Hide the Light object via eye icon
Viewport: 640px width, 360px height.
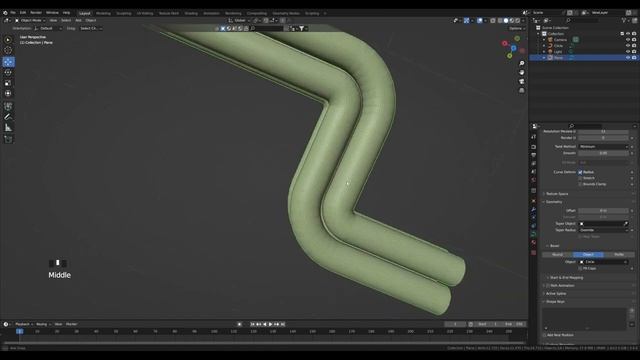click(x=628, y=52)
